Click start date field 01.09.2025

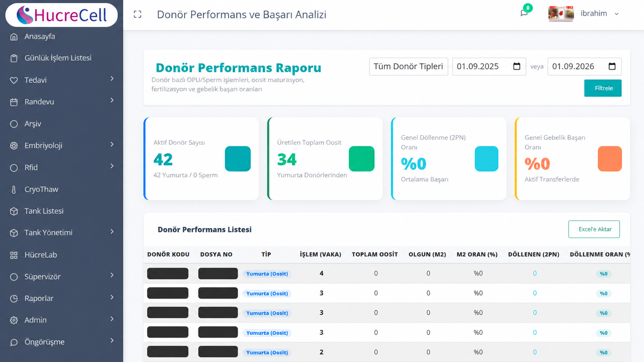point(489,67)
